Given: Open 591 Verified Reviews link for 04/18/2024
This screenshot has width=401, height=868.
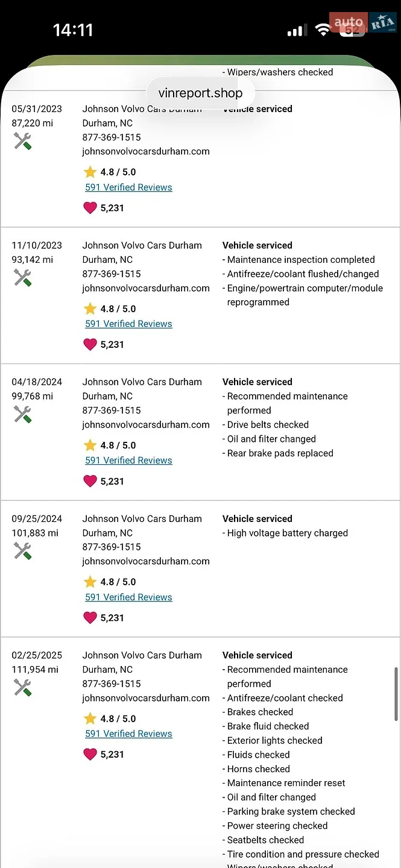Looking at the screenshot, I should [x=128, y=461].
